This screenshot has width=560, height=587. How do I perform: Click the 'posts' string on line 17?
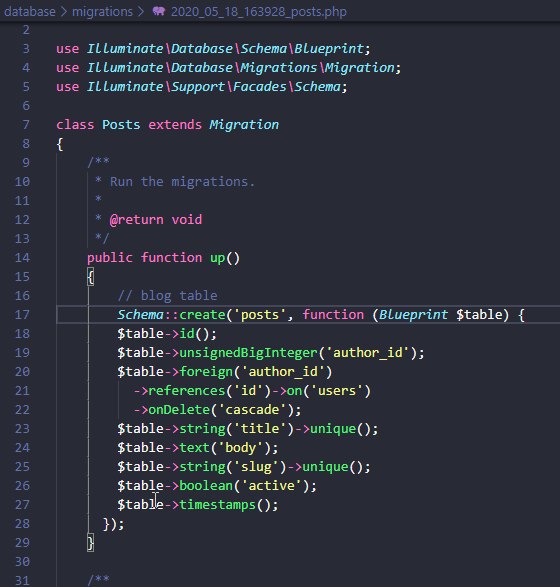[x=260, y=314]
